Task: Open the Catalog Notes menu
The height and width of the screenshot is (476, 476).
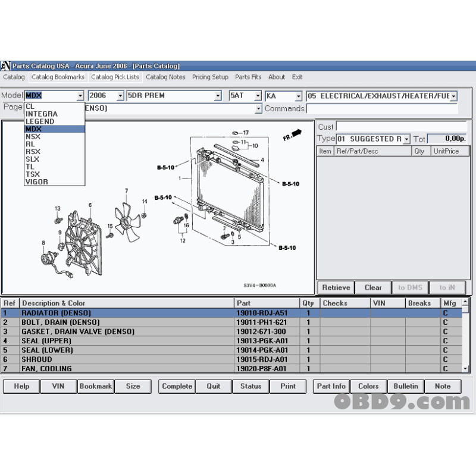Action: (x=165, y=77)
